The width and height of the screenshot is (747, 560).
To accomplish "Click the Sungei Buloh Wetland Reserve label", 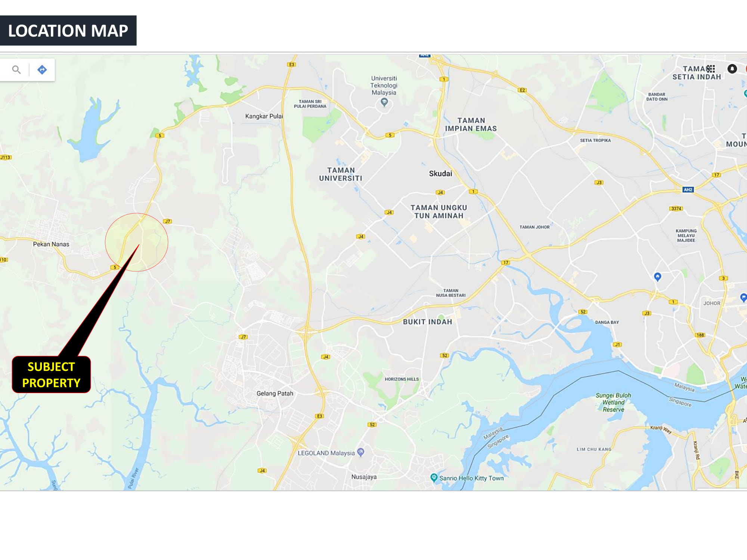I will coord(613,402).
